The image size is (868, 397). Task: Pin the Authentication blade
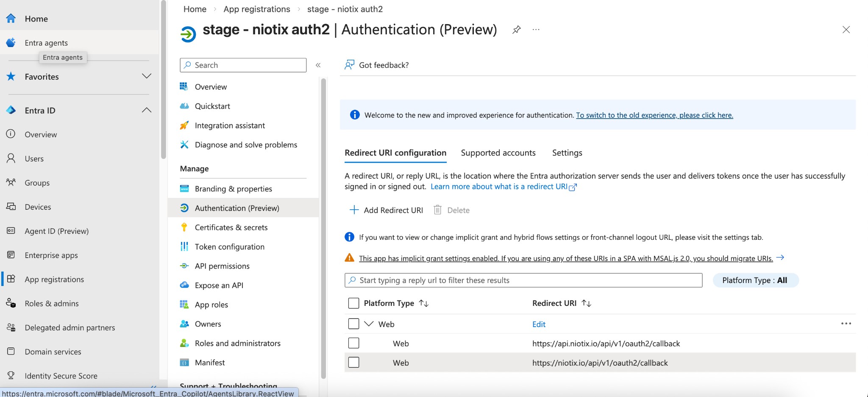[x=517, y=30]
